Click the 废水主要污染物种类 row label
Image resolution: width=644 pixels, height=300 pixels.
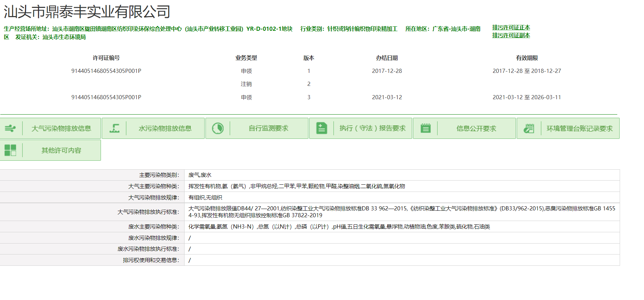click(153, 227)
